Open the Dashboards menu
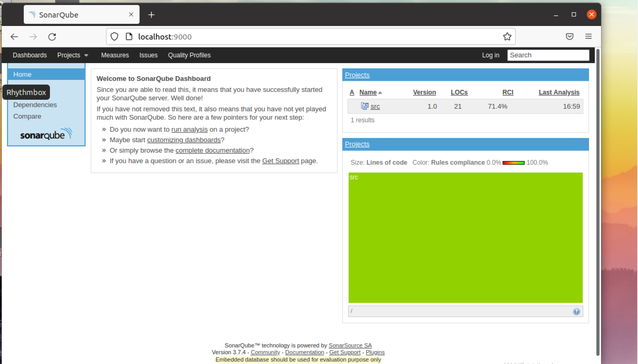This screenshot has width=638, height=364. pos(30,55)
